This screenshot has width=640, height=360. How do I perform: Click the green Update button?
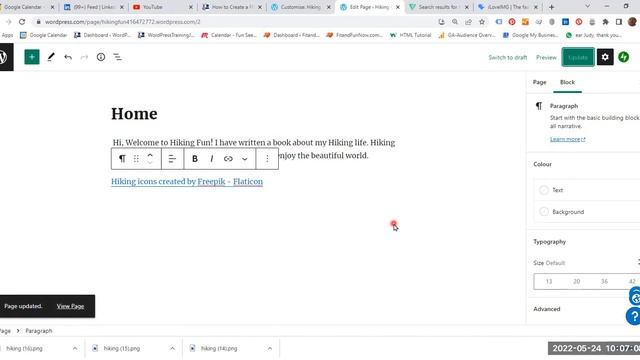point(578,57)
